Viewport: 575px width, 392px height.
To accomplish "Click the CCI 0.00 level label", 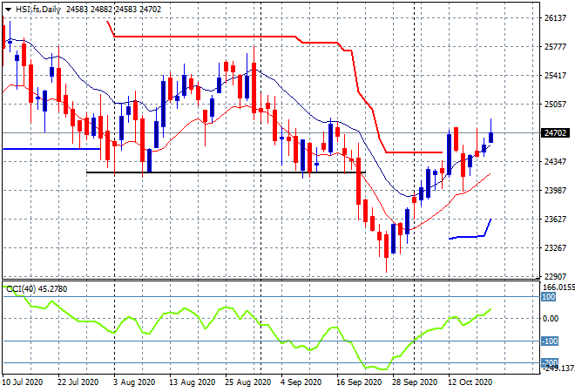I will click(551, 318).
